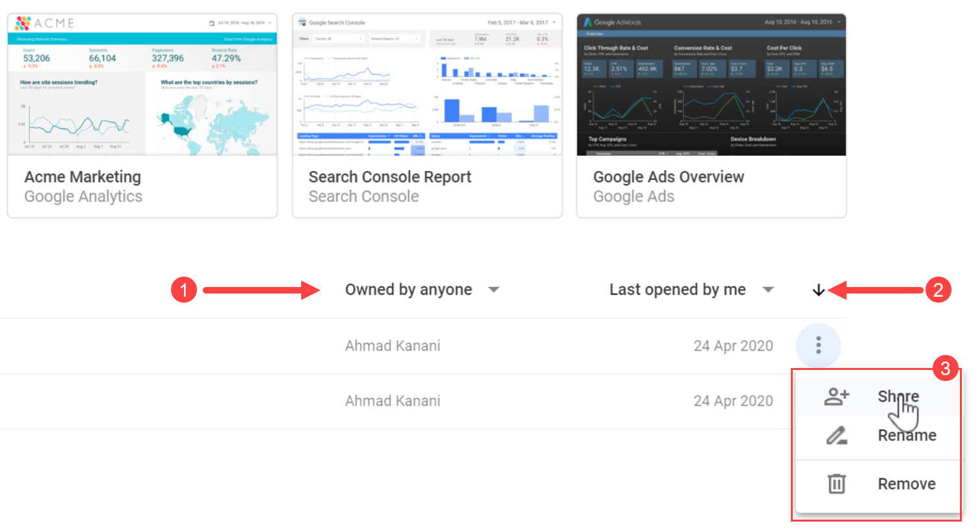Click the trash can Remove icon
The image size is (980, 530).
pyautogui.click(x=836, y=484)
